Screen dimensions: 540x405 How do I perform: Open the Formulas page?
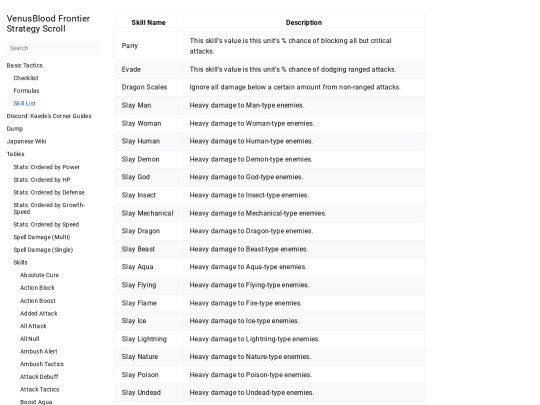click(x=27, y=91)
